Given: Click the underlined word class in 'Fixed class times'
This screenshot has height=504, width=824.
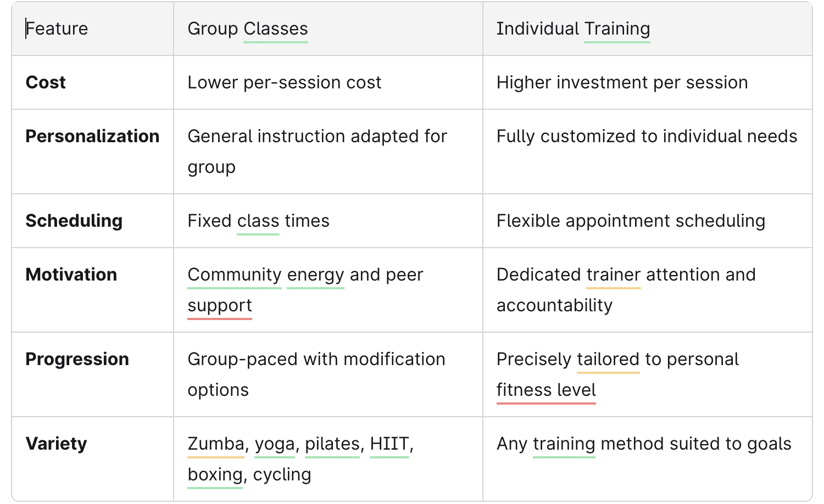Looking at the screenshot, I should click(258, 221).
